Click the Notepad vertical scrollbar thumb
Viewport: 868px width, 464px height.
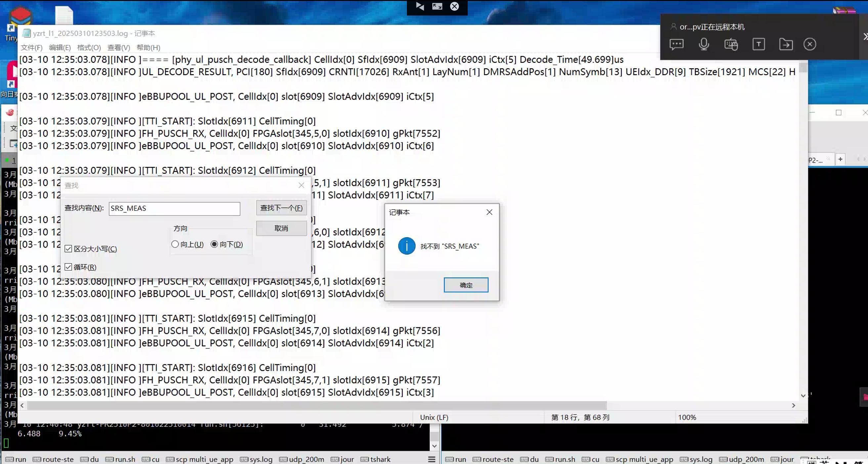(x=803, y=67)
